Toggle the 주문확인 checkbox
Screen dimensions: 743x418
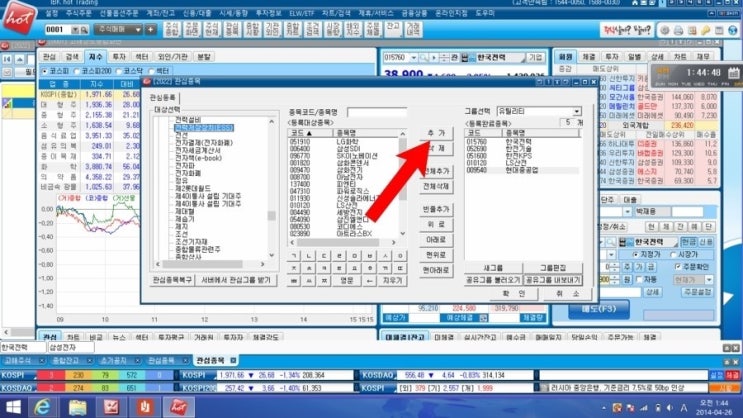tap(678, 267)
